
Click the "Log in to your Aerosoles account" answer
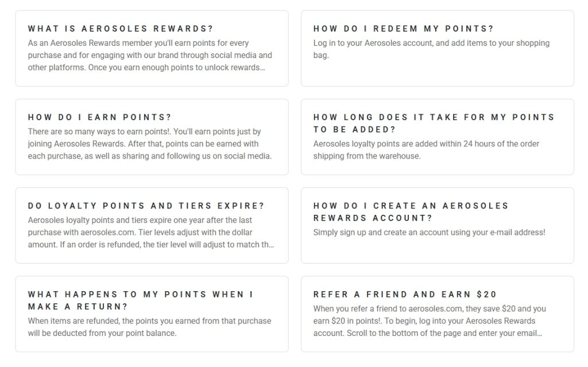click(431, 49)
